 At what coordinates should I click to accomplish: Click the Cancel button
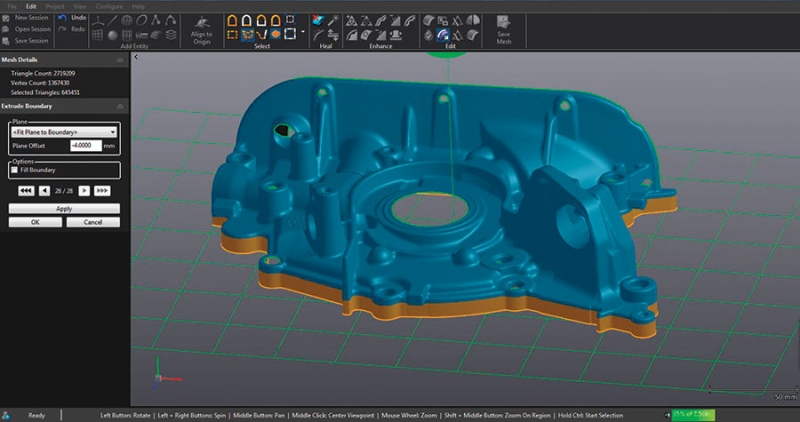tap(93, 222)
